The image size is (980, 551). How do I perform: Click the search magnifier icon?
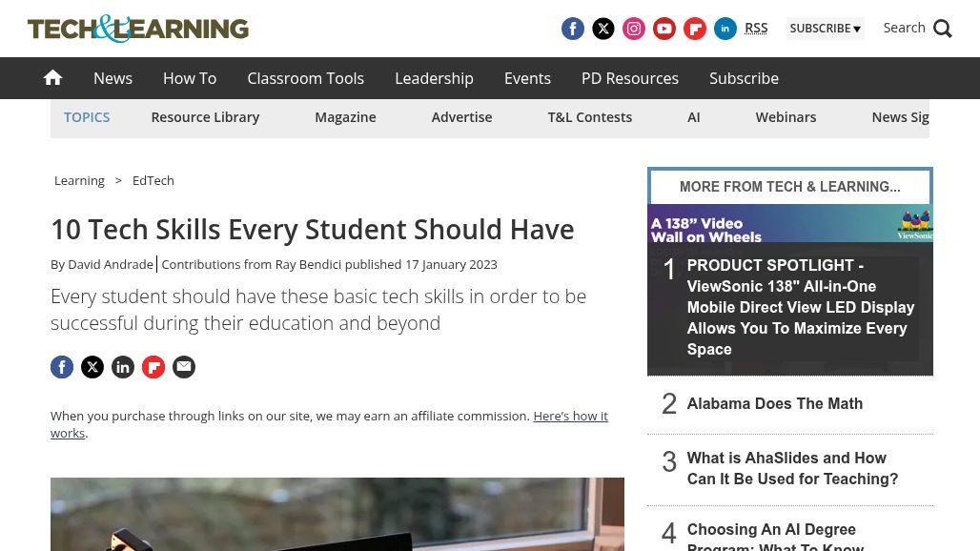[x=943, y=29]
